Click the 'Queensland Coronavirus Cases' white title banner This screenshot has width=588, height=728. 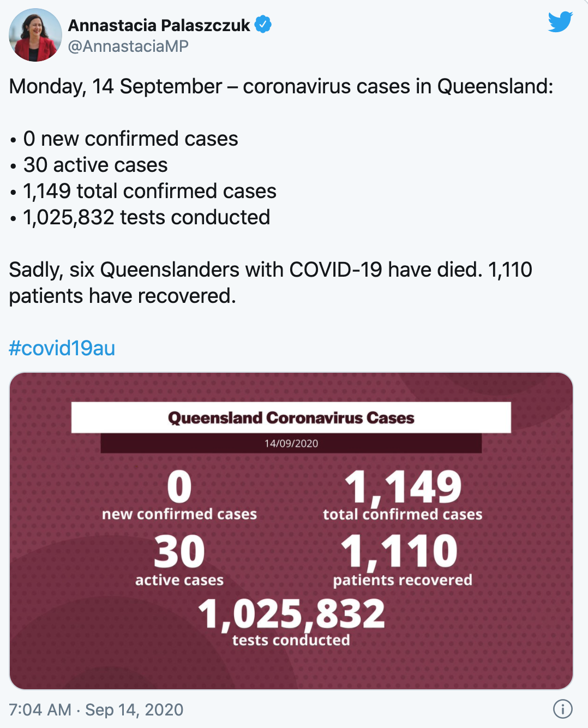click(x=291, y=418)
